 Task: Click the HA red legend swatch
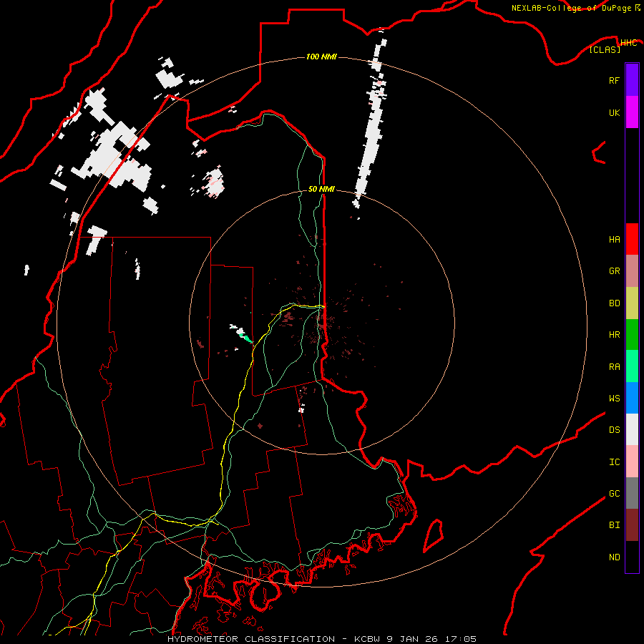(632, 239)
